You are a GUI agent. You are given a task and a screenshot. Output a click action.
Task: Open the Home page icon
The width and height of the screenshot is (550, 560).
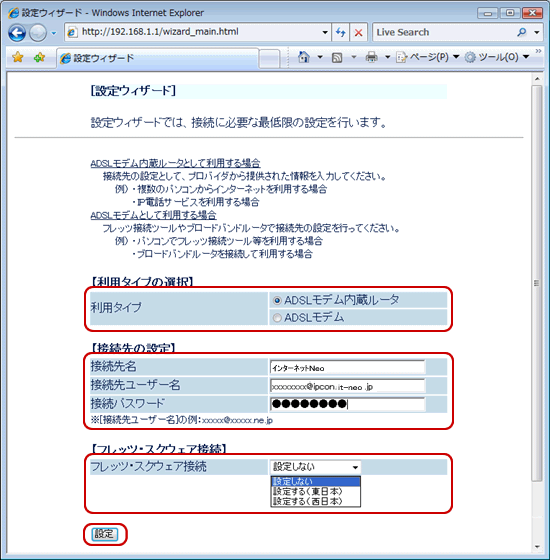pyautogui.click(x=304, y=57)
